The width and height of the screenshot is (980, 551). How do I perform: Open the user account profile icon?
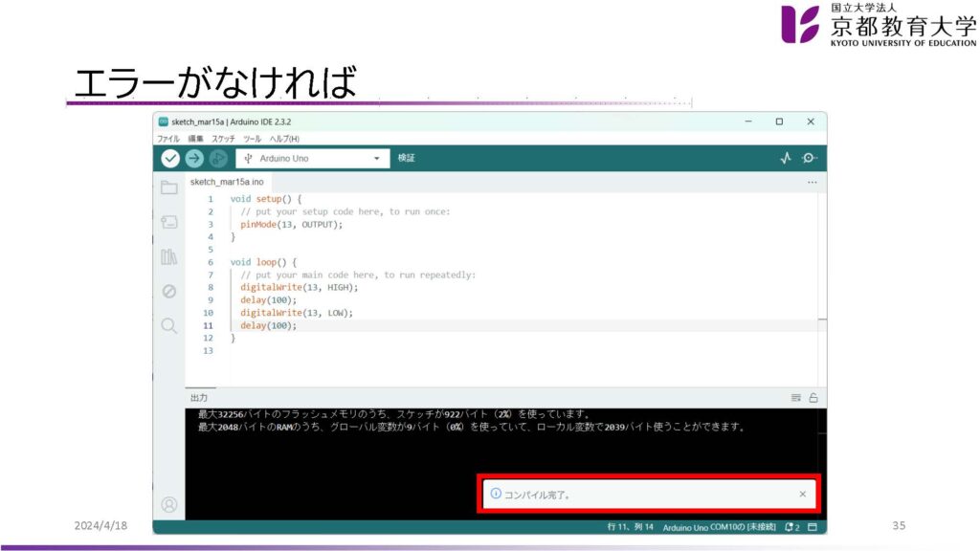[169, 504]
